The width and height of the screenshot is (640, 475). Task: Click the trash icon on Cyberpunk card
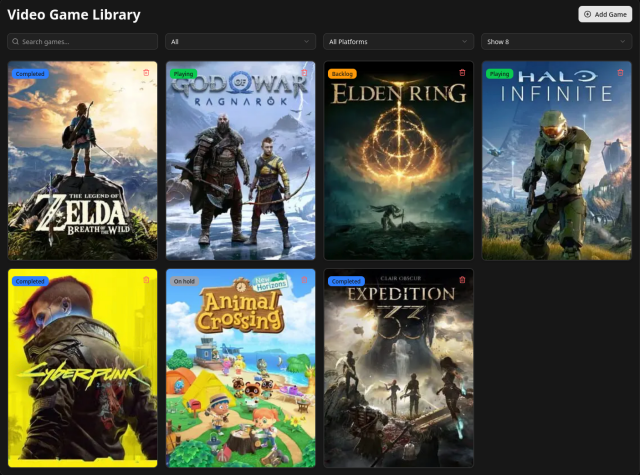click(x=146, y=280)
